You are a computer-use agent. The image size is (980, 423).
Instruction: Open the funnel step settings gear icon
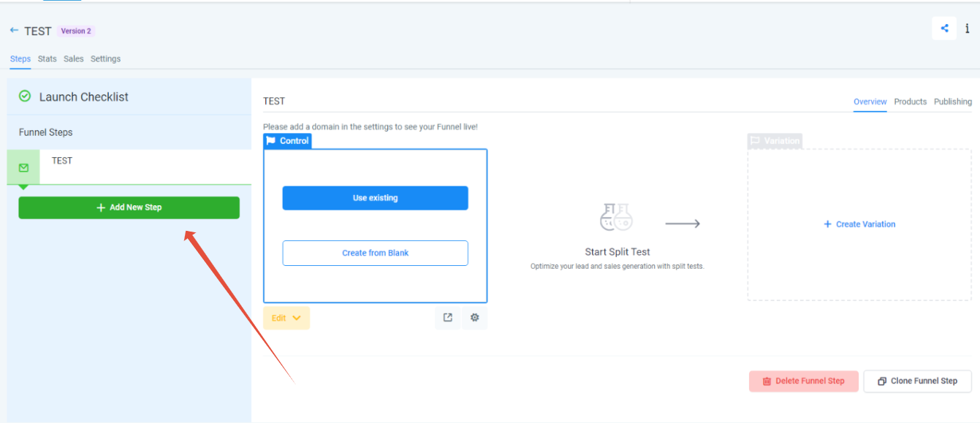[474, 317]
